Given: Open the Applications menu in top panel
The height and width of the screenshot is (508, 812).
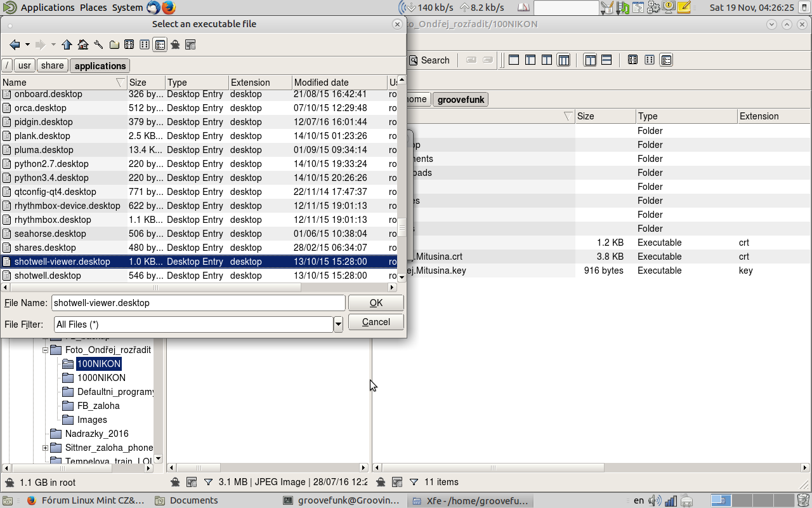Looking at the screenshot, I should click(x=48, y=8).
